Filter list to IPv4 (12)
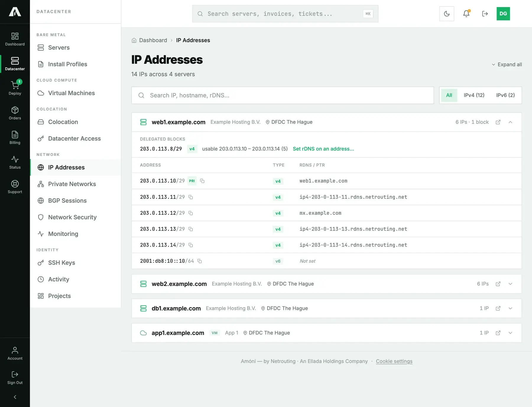 (474, 95)
